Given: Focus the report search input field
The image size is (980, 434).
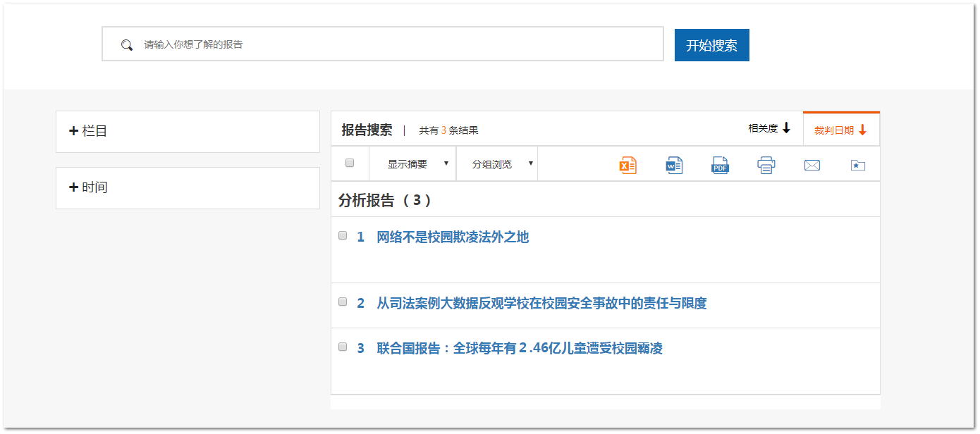Looking at the screenshot, I should [395, 44].
